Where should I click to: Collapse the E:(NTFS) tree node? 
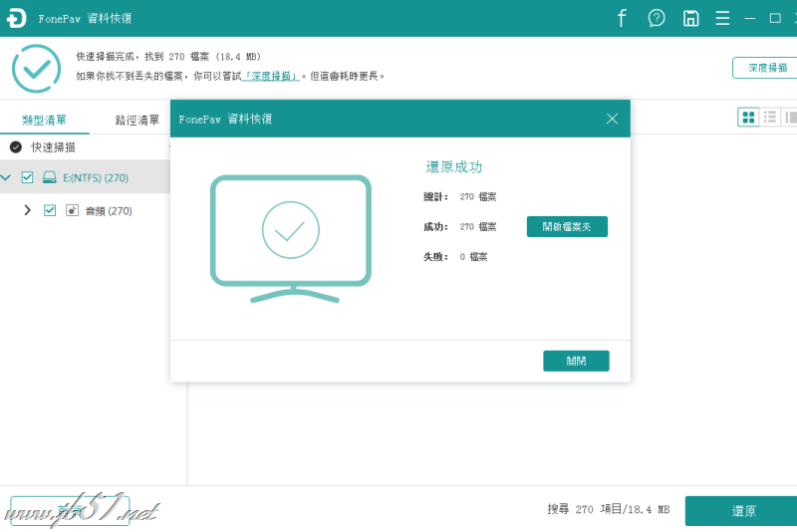(6, 177)
